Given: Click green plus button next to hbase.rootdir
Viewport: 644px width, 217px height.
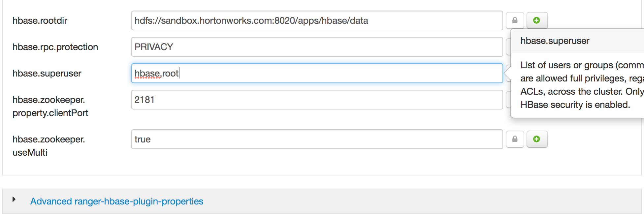Looking at the screenshot, I should pyautogui.click(x=537, y=20).
